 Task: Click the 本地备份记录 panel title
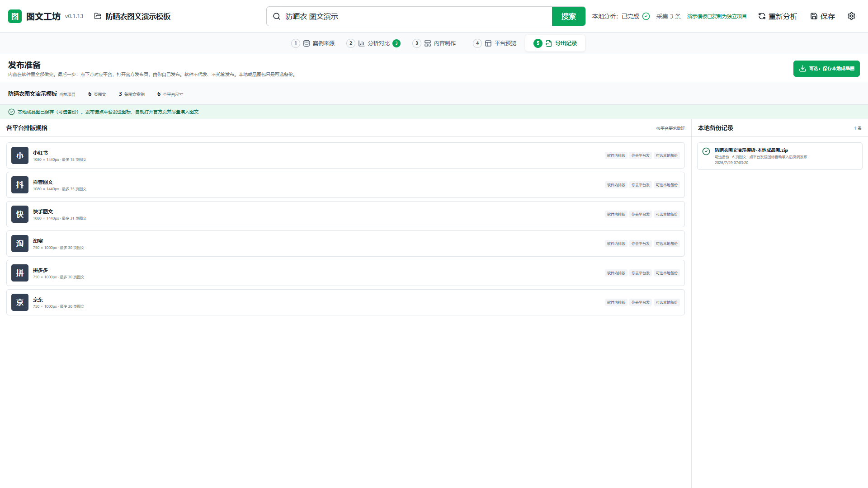[716, 128]
